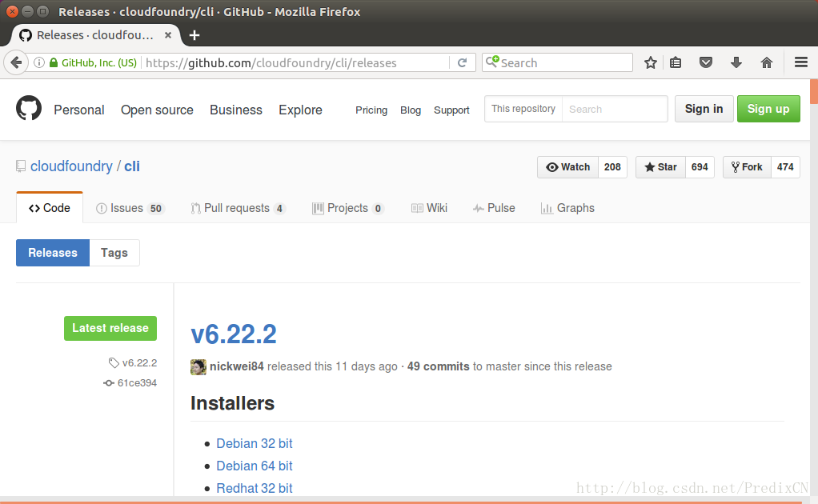Open a new tab with plus icon
This screenshot has width=818, height=504.
(x=194, y=35)
